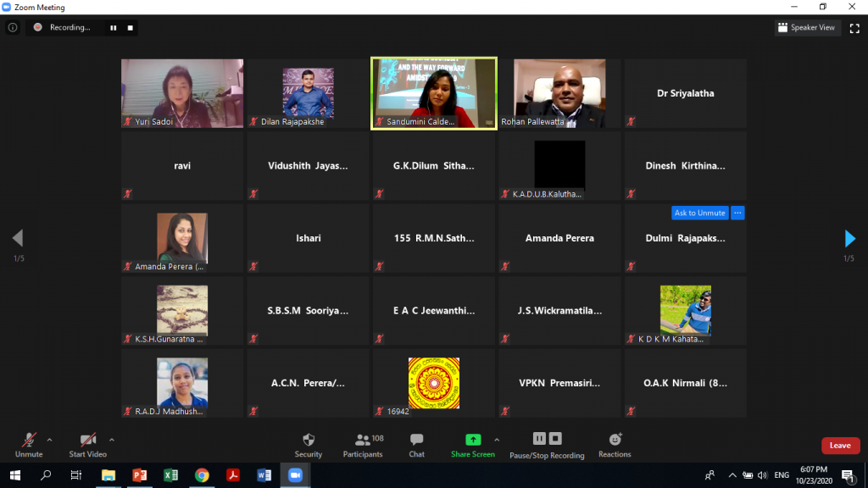The image size is (868, 488).
Task: Start your video camera
Action: 87,444
